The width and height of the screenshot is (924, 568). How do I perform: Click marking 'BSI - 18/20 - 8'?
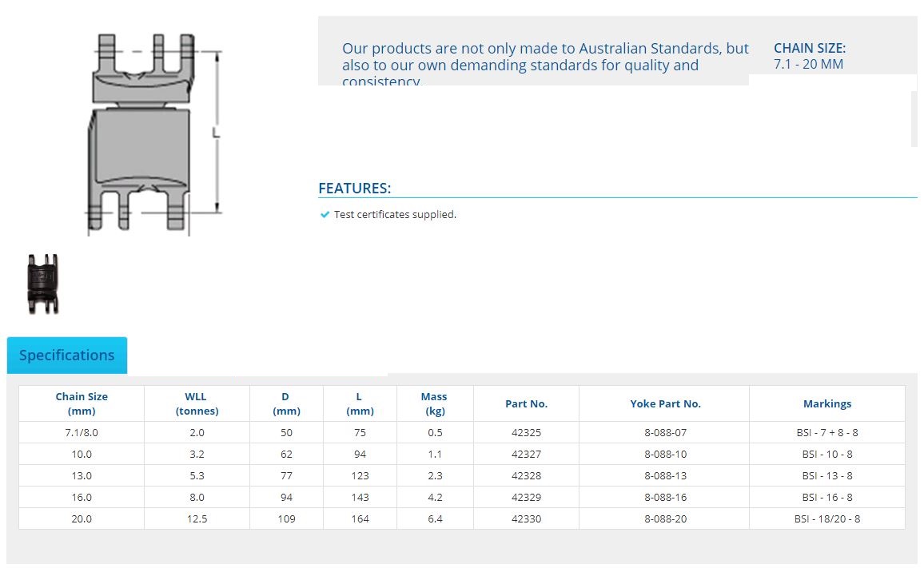827,519
